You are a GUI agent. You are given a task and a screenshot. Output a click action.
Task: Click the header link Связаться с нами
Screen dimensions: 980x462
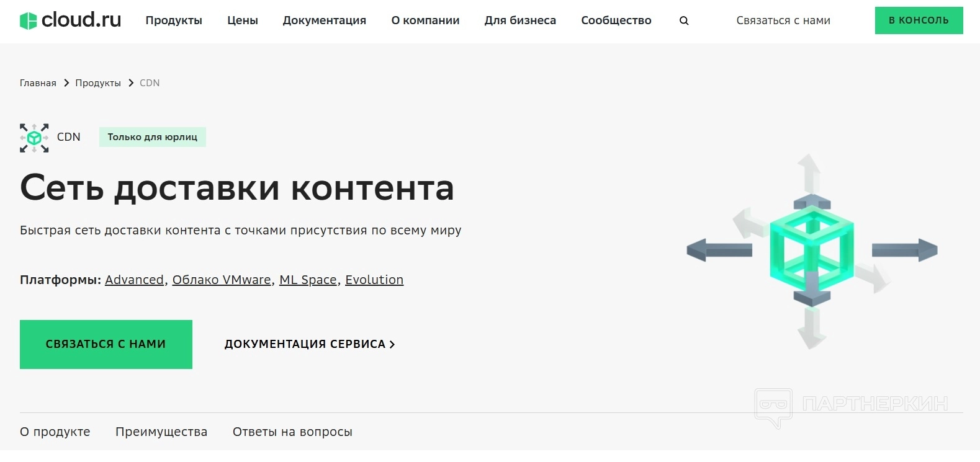[x=783, y=20]
